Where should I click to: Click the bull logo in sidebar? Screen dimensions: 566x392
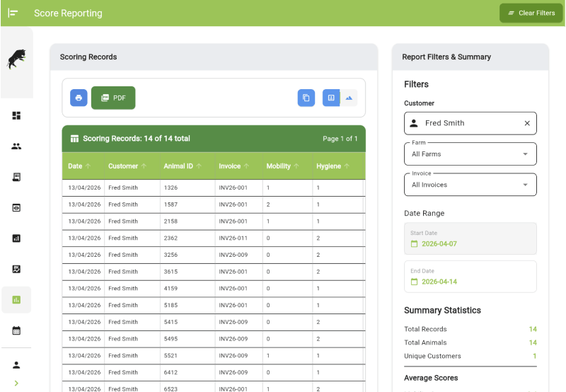point(16,59)
